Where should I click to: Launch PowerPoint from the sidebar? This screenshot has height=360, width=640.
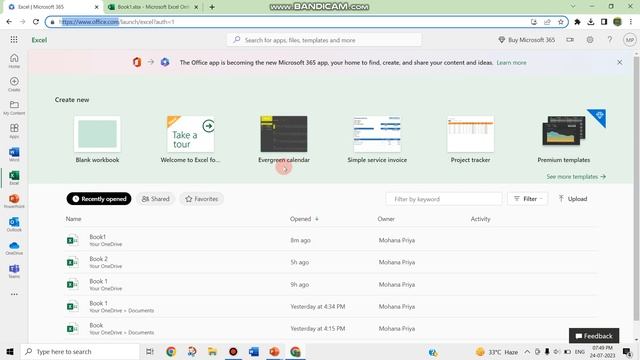(14, 201)
